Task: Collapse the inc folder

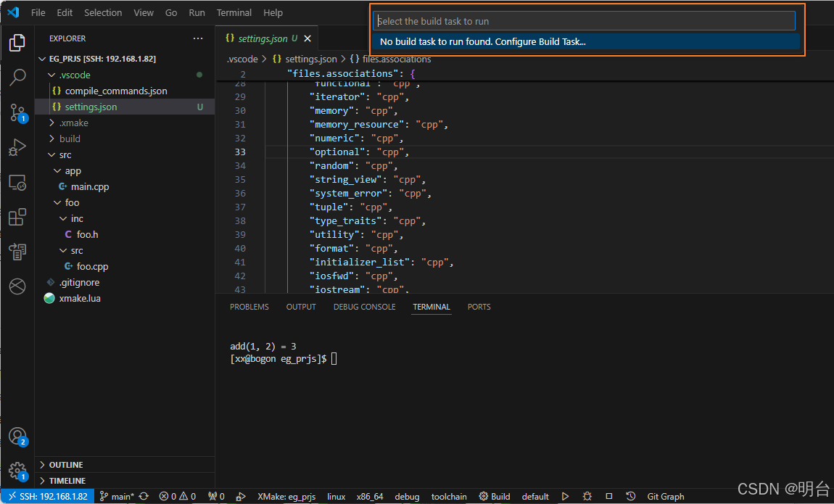Action: [125, 218]
